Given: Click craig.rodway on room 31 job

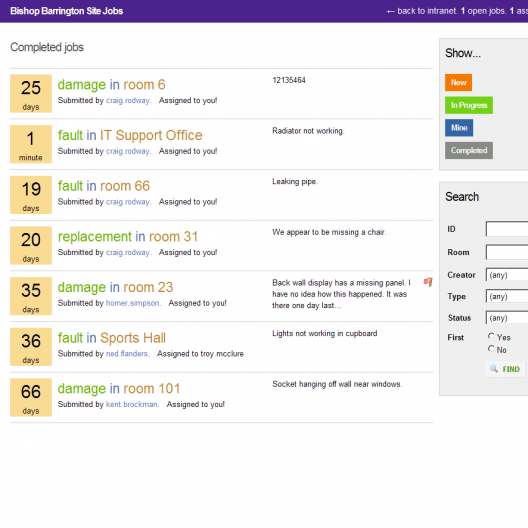Looking at the screenshot, I should click(128, 252).
